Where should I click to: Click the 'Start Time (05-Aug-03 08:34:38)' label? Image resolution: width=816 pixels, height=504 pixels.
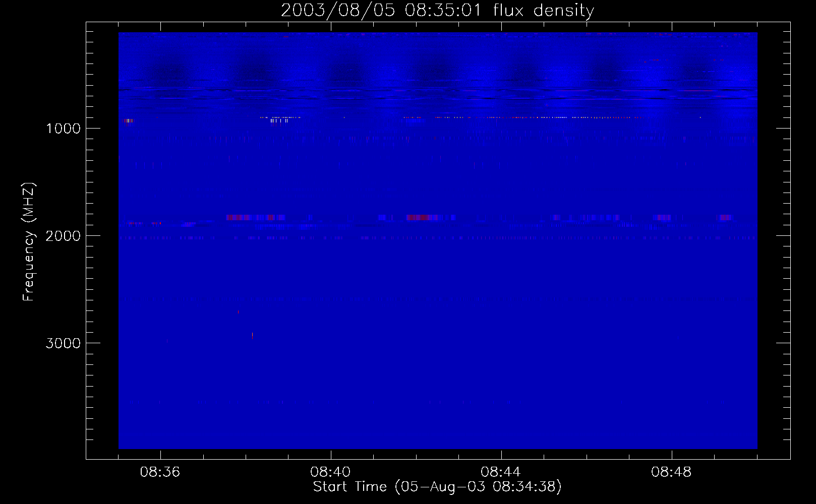pyautogui.click(x=437, y=487)
